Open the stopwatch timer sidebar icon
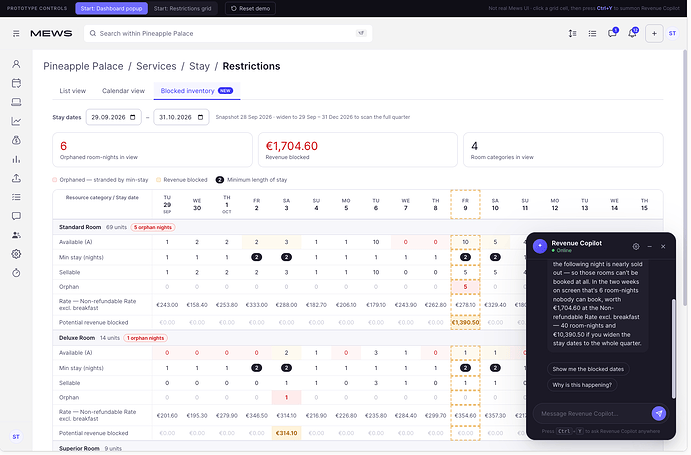This screenshot has width=691, height=455. coord(16,273)
